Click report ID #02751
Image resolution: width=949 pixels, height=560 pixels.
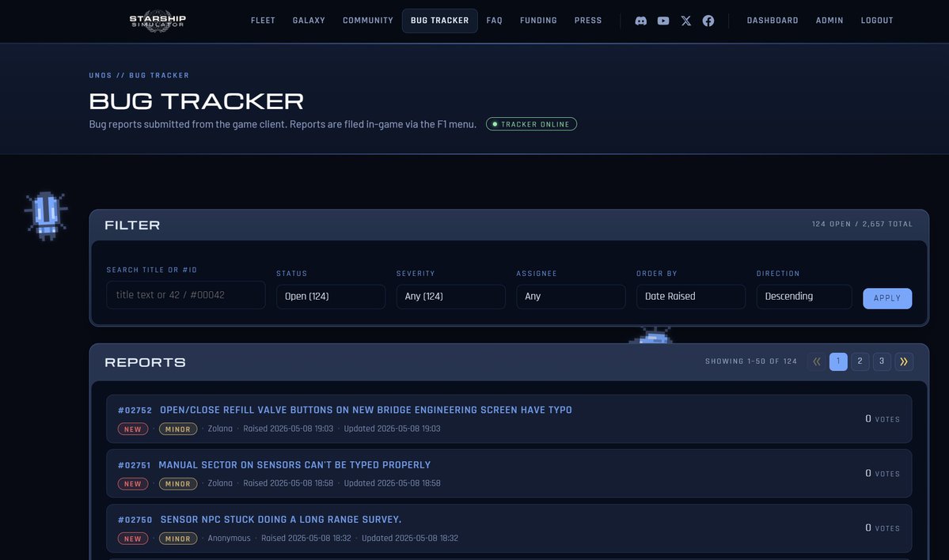(135, 466)
